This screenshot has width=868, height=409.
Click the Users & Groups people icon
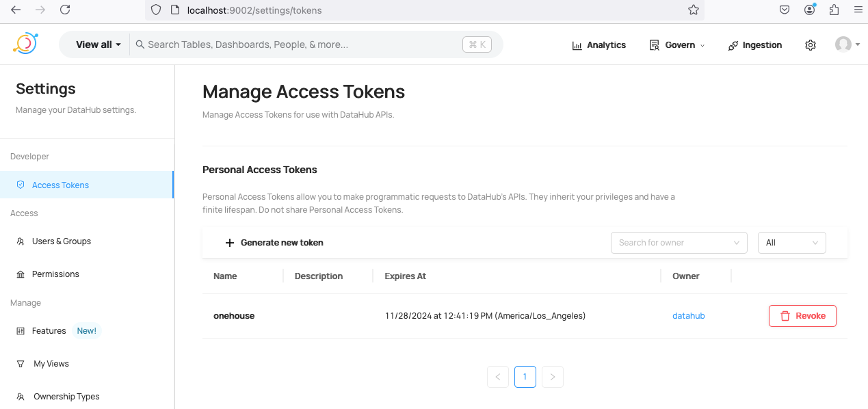[21, 241]
